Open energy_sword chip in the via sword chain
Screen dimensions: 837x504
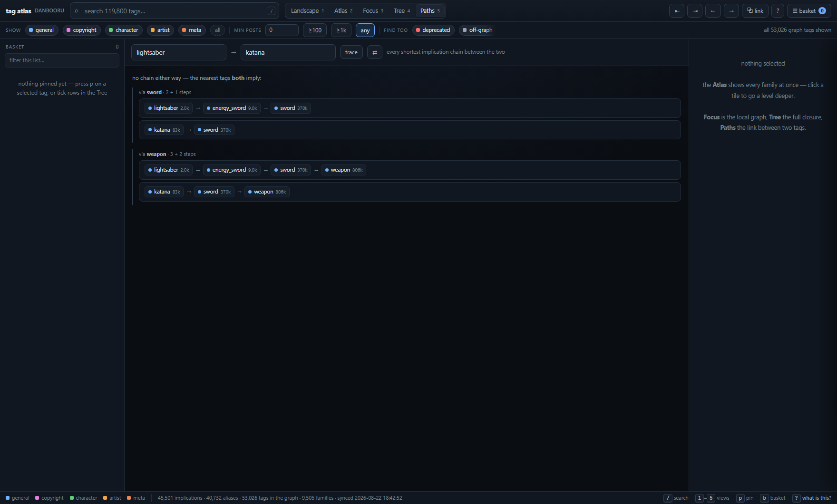232,108
